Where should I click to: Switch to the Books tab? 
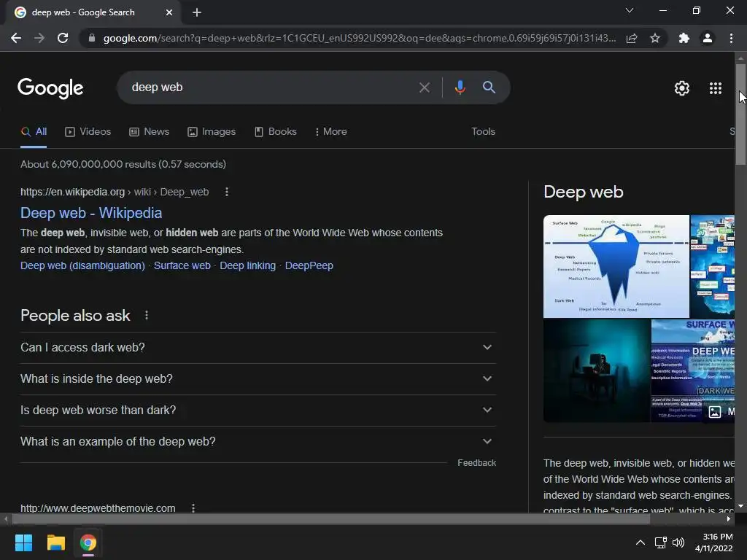click(275, 132)
